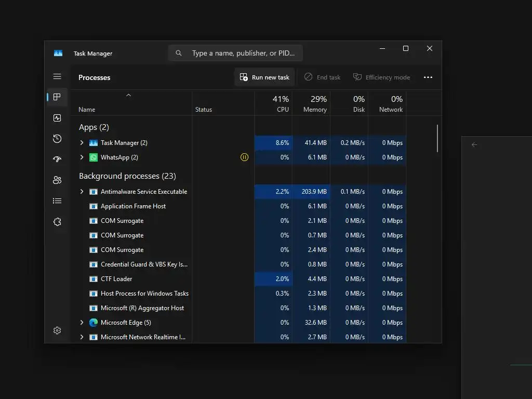Click the Task Manager title bar app icon
Viewport: 532px width, 399px height.
pyautogui.click(x=58, y=54)
